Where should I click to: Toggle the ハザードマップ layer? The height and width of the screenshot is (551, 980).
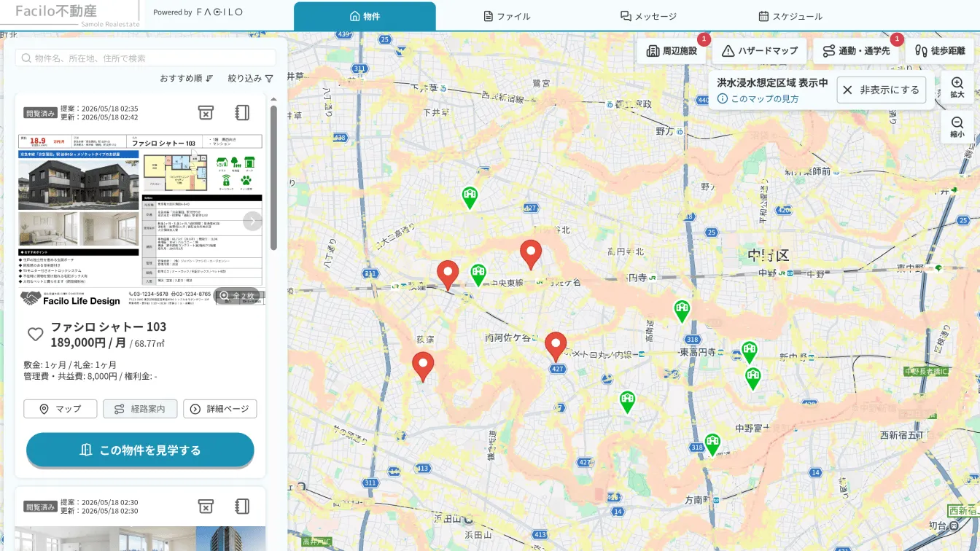pyautogui.click(x=759, y=51)
